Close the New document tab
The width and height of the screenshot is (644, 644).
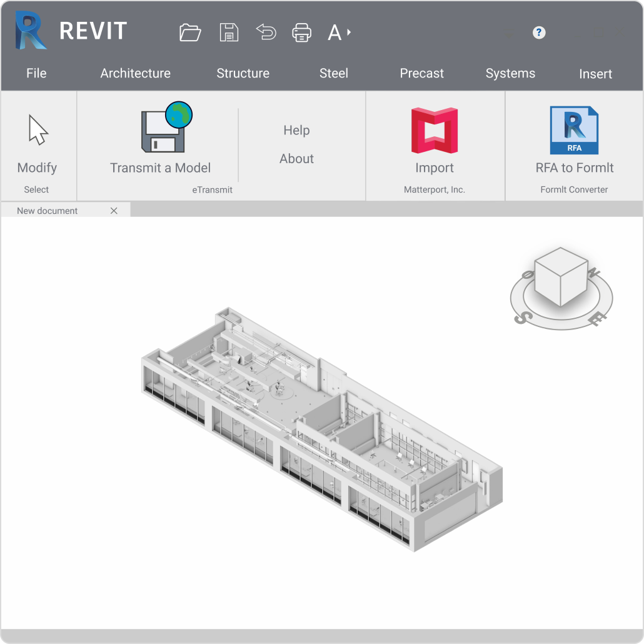pos(114,211)
